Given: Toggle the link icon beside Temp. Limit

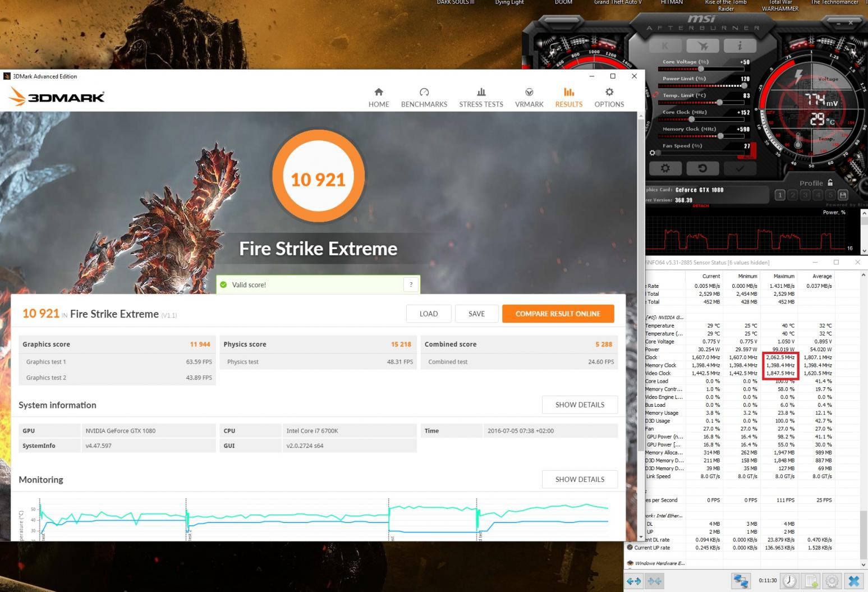Looking at the screenshot, I should pyautogui.click(x=655, y=95).
